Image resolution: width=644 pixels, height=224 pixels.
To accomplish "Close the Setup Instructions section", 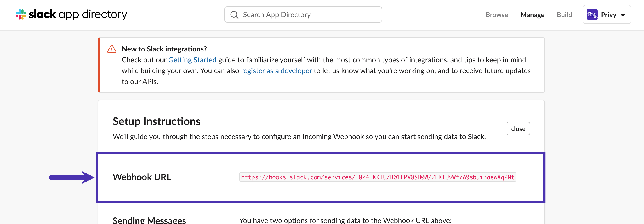I will 518,128.
